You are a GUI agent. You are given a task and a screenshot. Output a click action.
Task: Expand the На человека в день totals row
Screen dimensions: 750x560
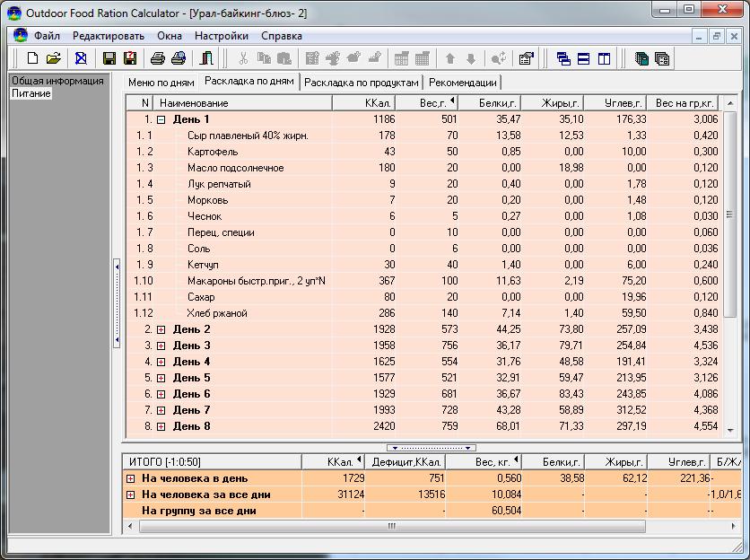(x=130, y=478)
